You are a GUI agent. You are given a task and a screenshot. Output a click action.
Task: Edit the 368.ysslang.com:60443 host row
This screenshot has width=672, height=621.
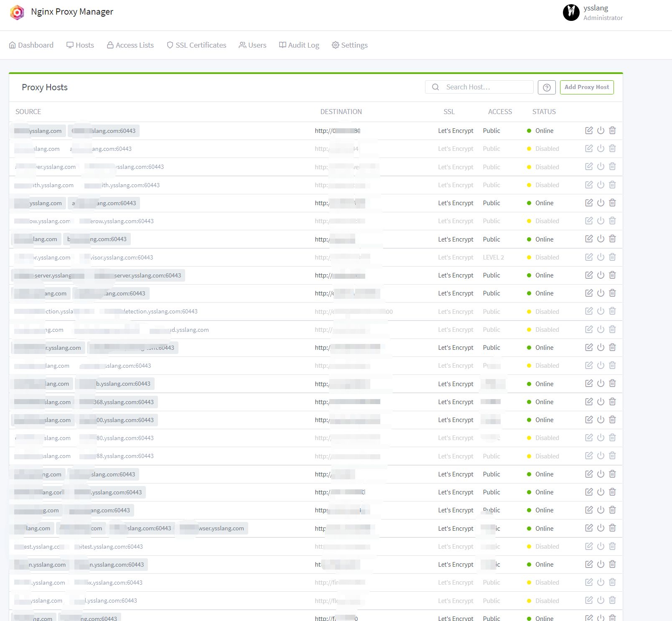[x=589, y=402]
